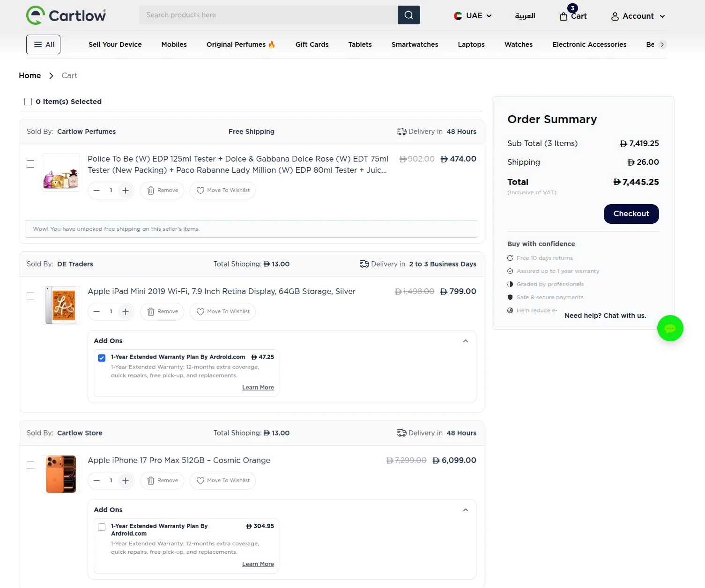Viewport: 705px width, 588px height.
Task: Go to Smartwatches category
Action: pyautogui.click(x=415, y=44)
